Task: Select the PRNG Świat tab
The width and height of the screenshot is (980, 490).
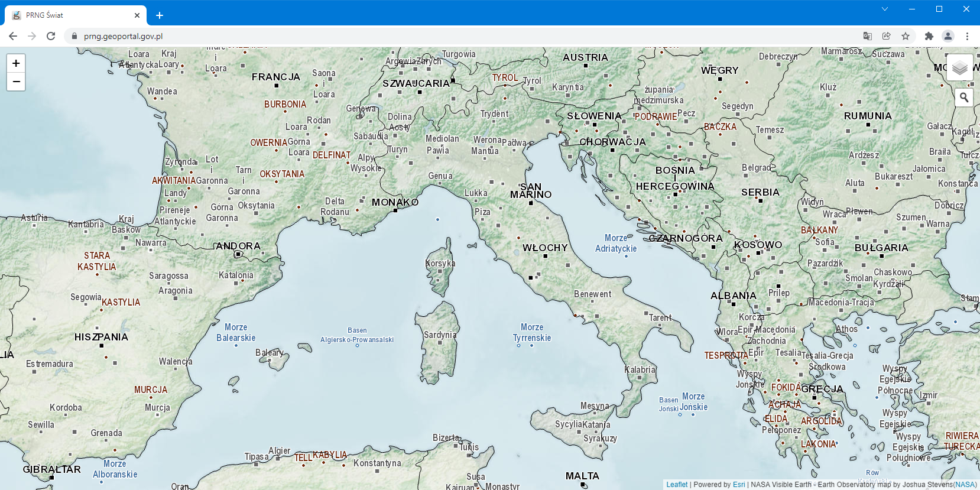Action: (71, 15)
